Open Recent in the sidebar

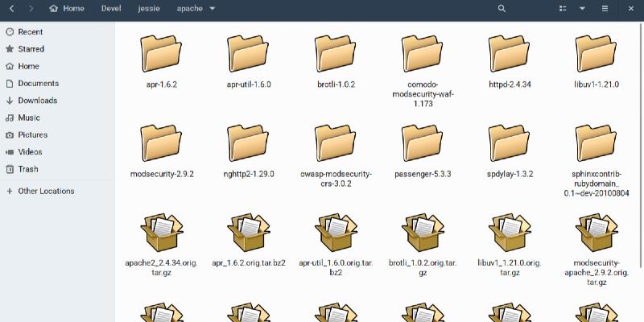[31, 32]
